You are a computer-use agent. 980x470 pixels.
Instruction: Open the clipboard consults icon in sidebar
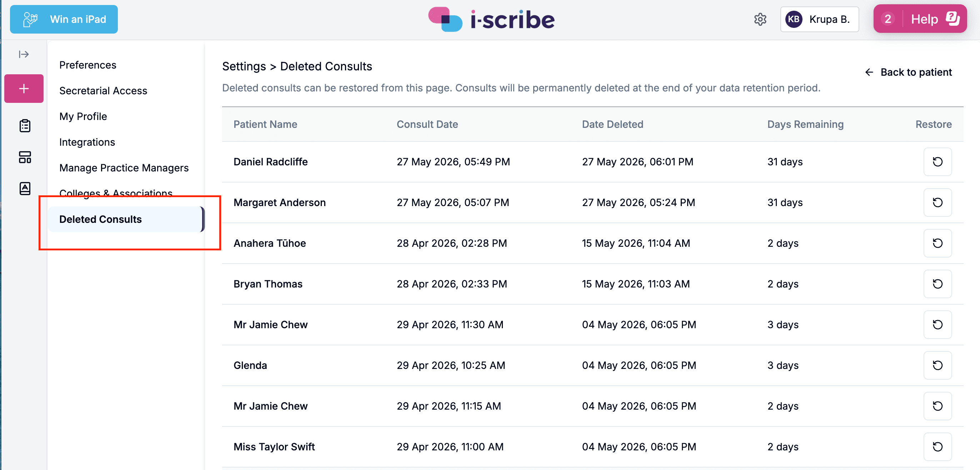tap(25, 126)
